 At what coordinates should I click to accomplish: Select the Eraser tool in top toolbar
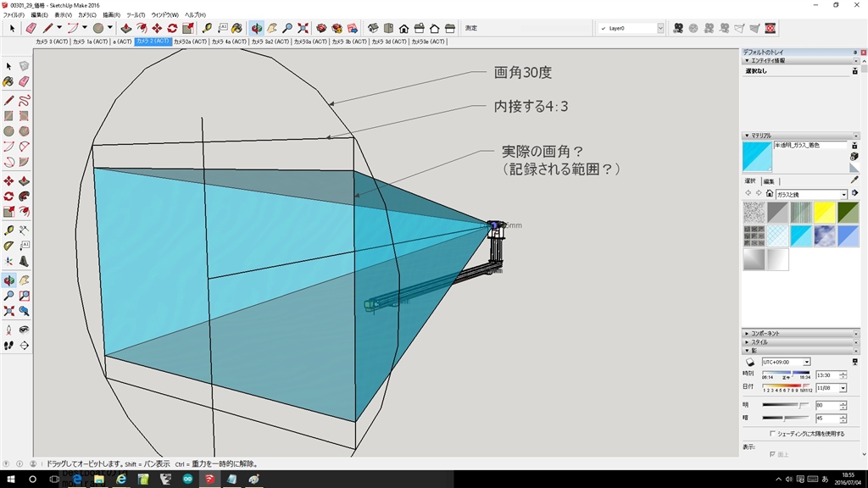point(31,28)
